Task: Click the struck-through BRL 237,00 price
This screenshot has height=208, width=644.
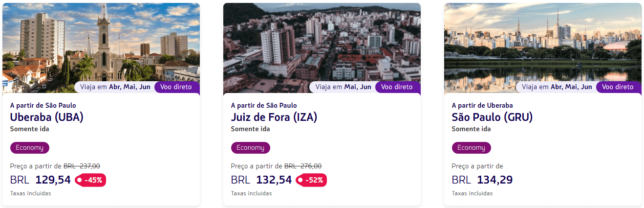Action: point(82,166)
